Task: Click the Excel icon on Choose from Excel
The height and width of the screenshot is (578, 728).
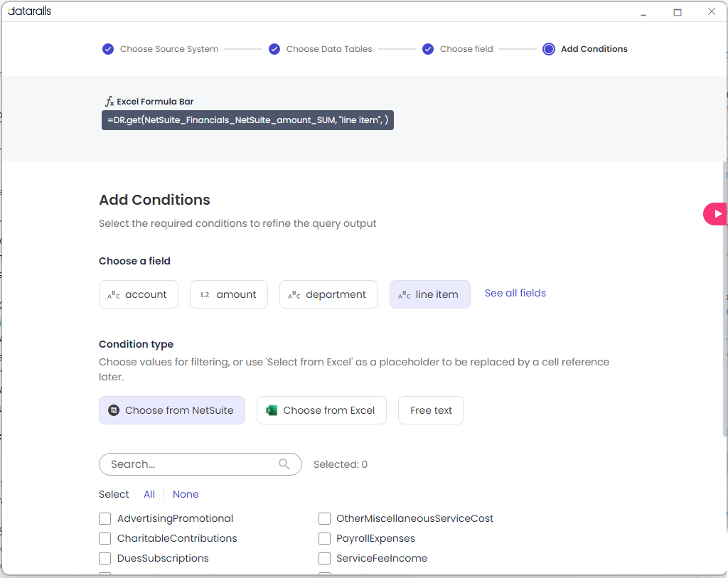Action: [x=271, y=410]
